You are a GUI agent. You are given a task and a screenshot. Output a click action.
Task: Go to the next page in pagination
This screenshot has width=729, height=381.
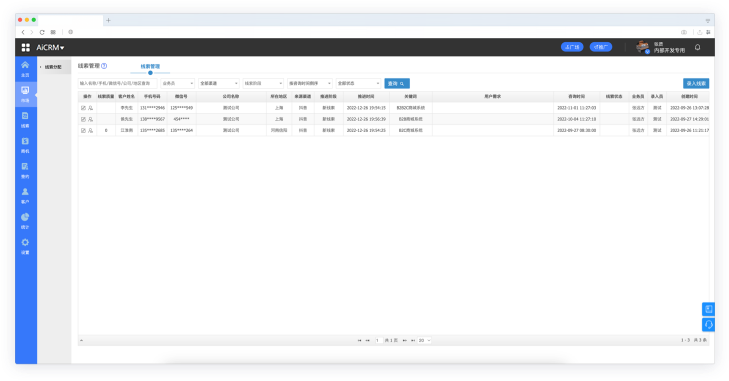click(x=404, y=341)
